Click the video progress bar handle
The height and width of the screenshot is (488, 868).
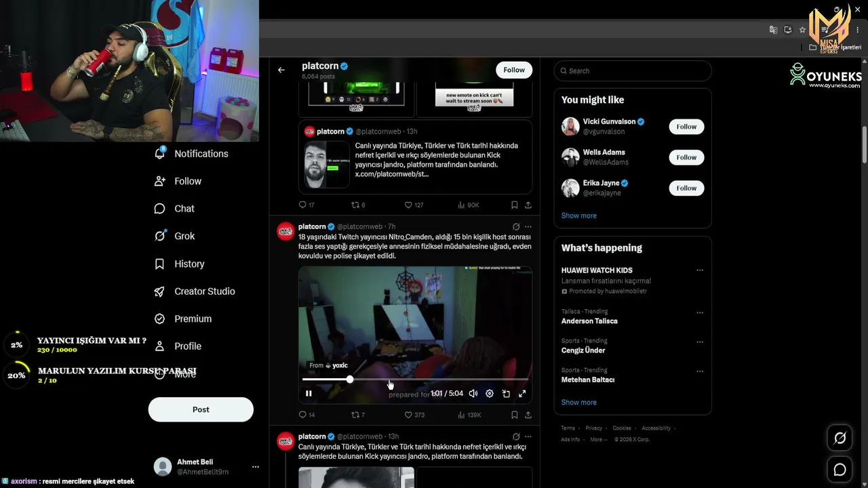point(350,380)
